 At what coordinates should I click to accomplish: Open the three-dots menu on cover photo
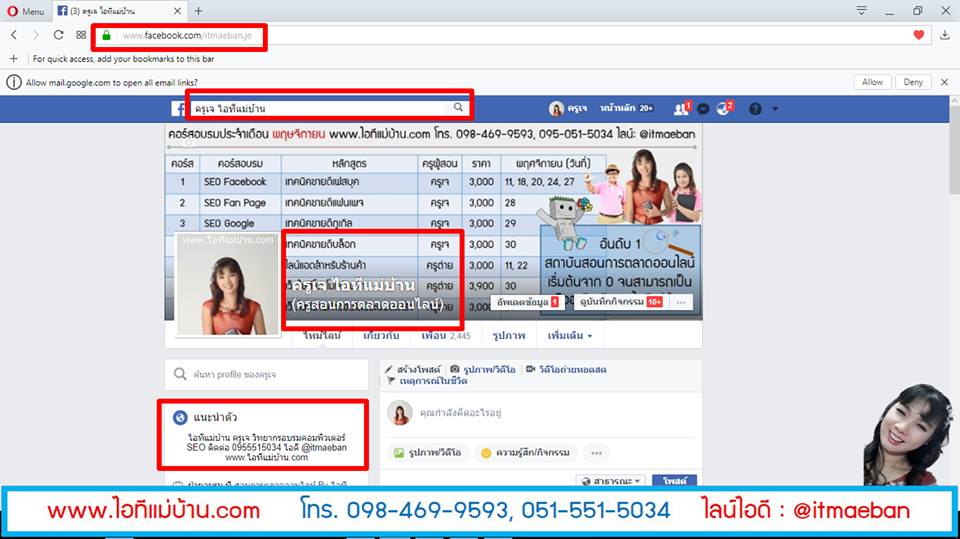click(x=681, y=302)
